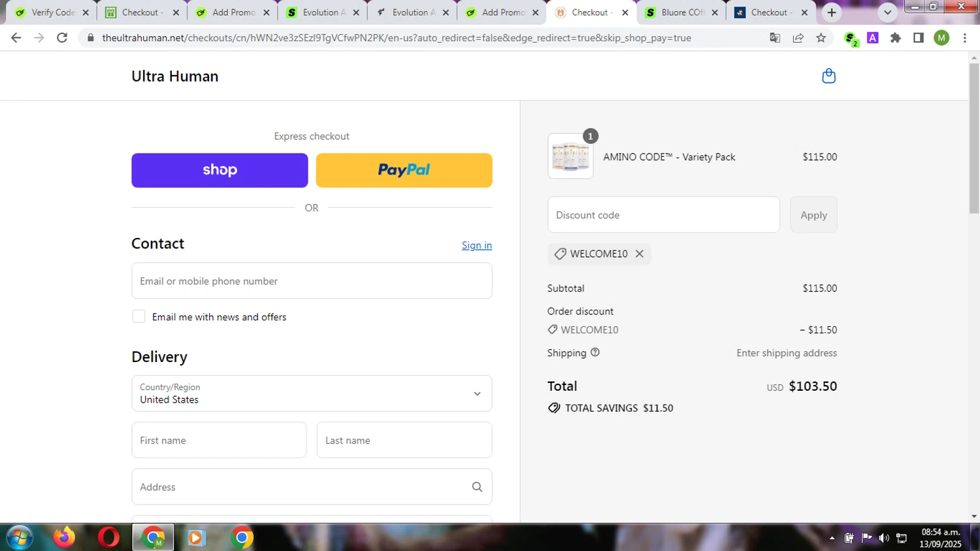Screen dimensions: 980x551
Task: Expand the Country/Region dropdown
Action: click(x=312, y=393)
